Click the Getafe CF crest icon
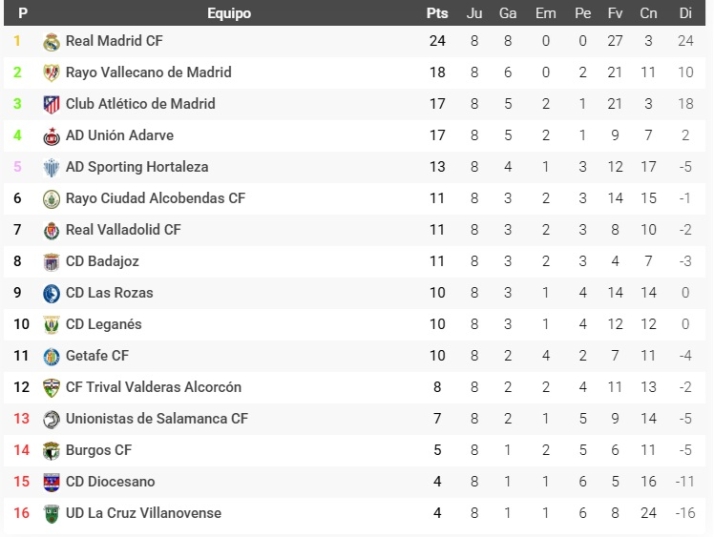Image resolution: width=714 pixels, height=537 pixels. click(x=52, y=356)
